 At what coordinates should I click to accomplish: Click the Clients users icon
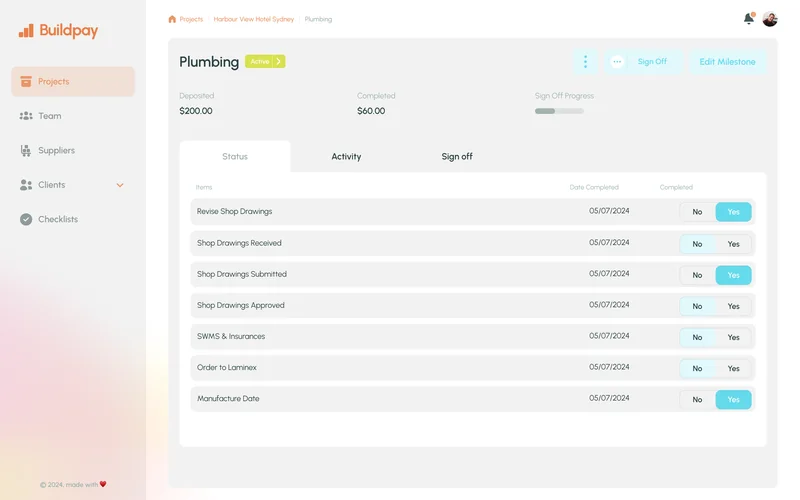pos(26,185)
